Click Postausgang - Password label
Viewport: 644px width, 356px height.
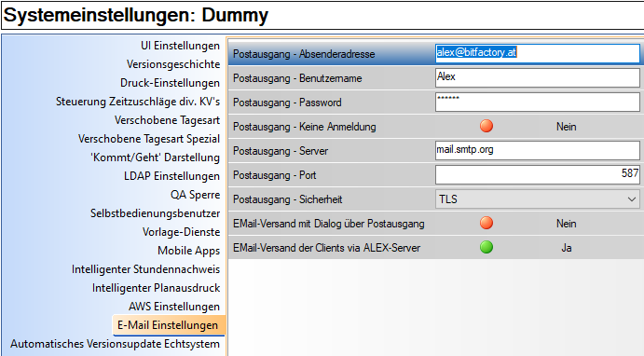[287, 103]
